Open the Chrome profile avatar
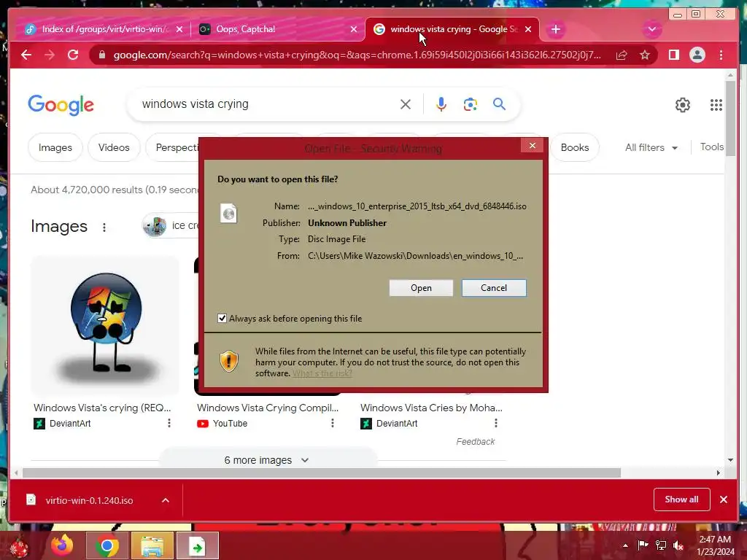The height and width of the screenshot is (560, 747). tap(697, 55)
